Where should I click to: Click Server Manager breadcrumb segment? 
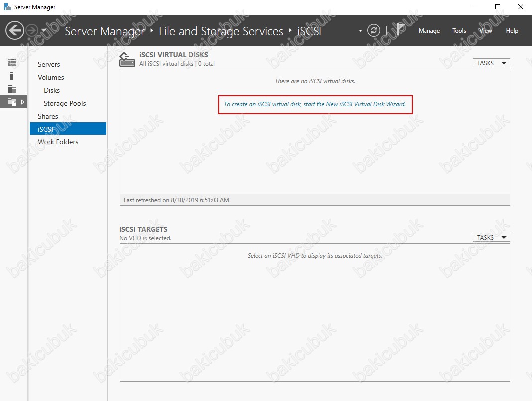(x=105, y=31)
